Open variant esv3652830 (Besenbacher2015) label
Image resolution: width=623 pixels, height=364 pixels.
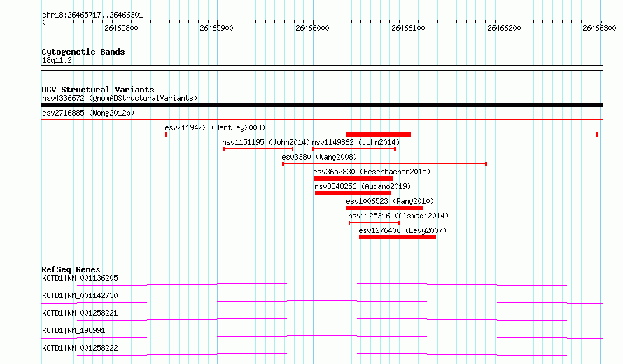pyautogui.click(x=372, y=171)
